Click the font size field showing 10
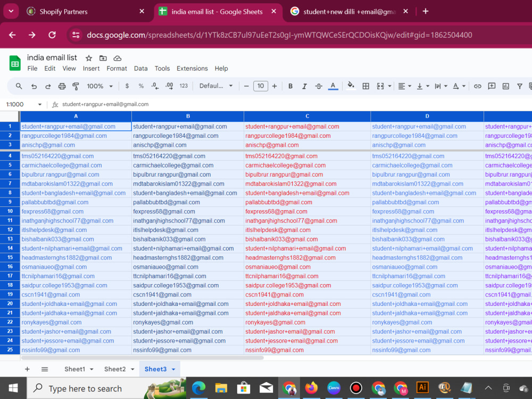The width and height of the screenshot is (532, 399). pos(261,86)
